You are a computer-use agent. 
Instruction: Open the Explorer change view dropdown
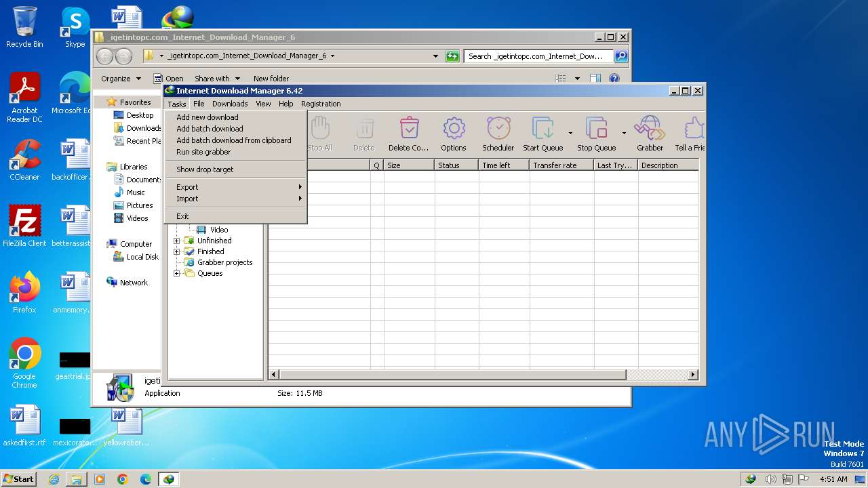577,79
